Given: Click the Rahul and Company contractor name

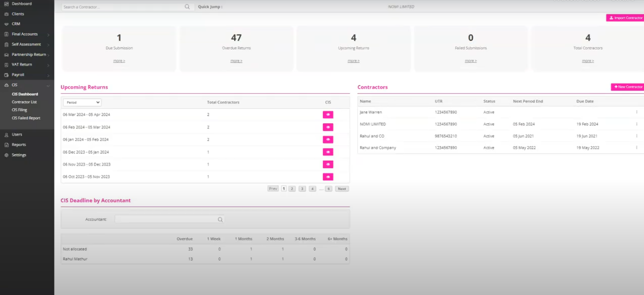Looking at the screenshot, I should pyautogui.click(x=378, y=148).
